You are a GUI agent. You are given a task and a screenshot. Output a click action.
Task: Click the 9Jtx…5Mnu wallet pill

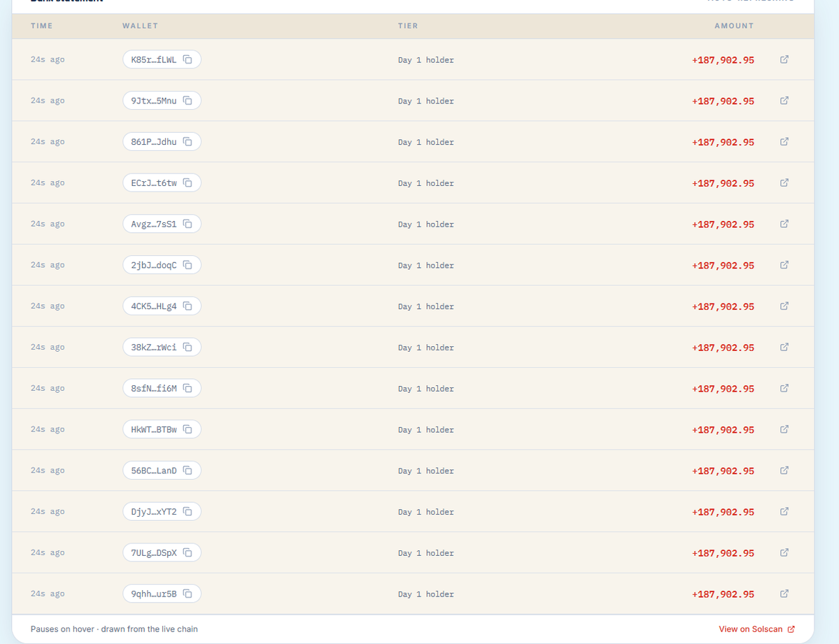click(x=162, y=101)
